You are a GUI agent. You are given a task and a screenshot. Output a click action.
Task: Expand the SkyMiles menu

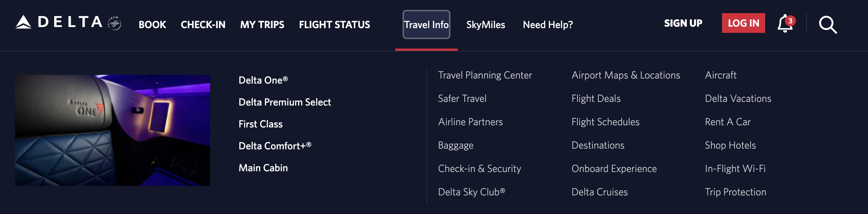pyautogui.click(x=486, y=24)
